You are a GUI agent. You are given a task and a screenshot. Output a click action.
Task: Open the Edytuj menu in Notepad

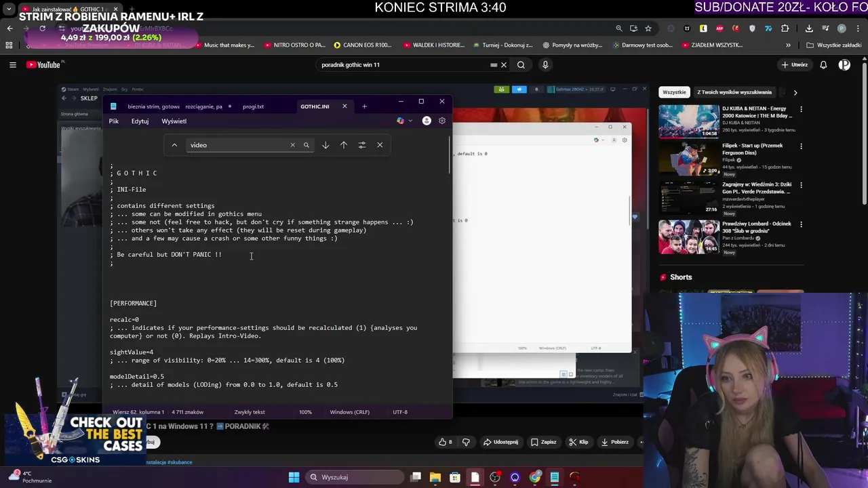[140, 121]
